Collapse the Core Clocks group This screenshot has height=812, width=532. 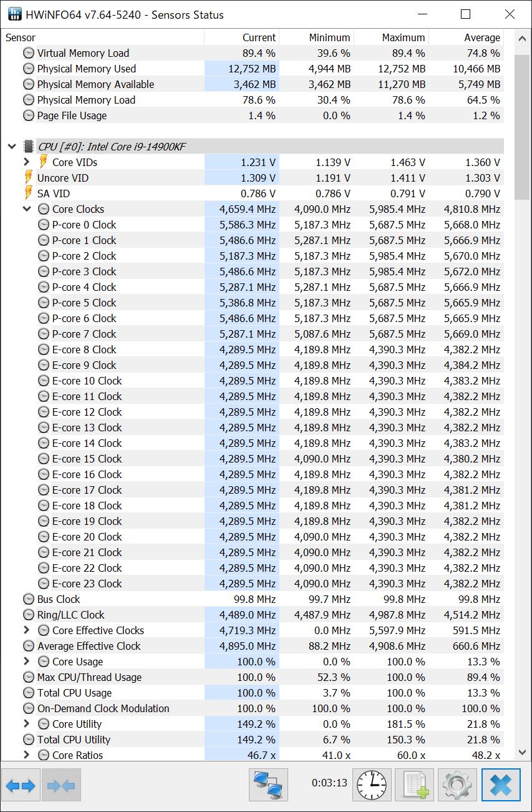(26, 209)
